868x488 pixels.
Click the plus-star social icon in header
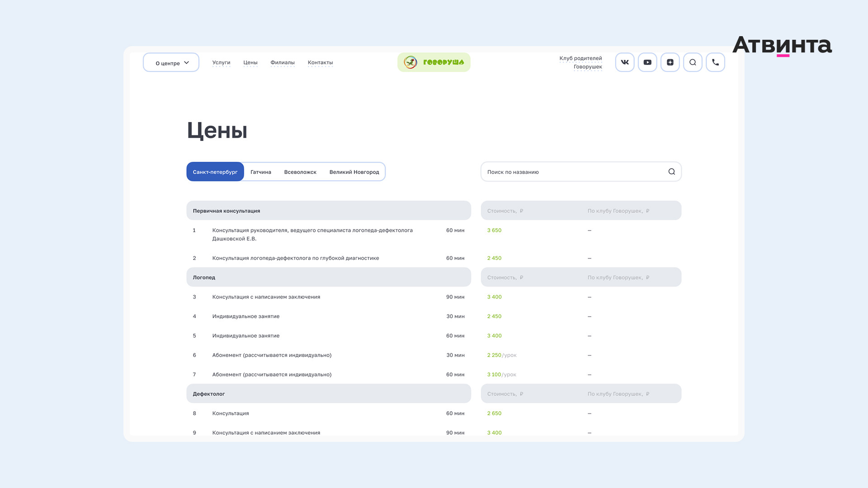click(670, 62)
